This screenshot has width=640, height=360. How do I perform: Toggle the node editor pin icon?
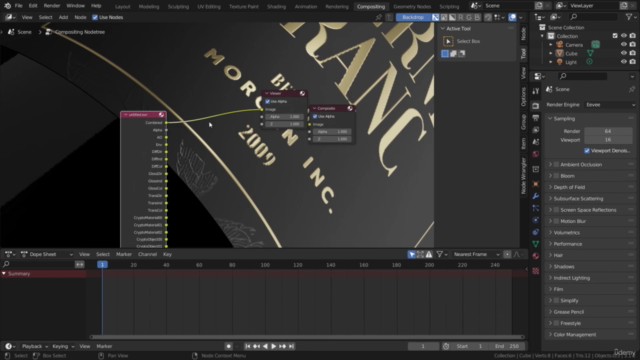pos(378,17)
